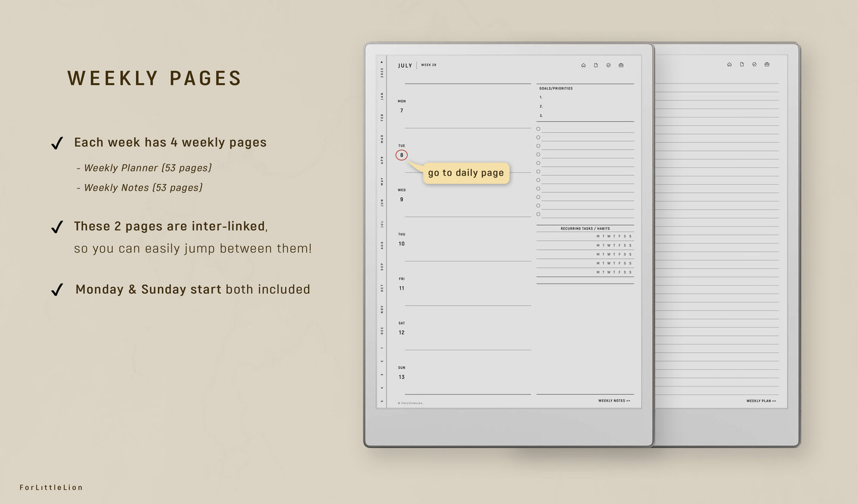Screen dimensions: 858x504
Task: Select the GOALS/PRIORITIES section heading
Action: coord(556,88)
